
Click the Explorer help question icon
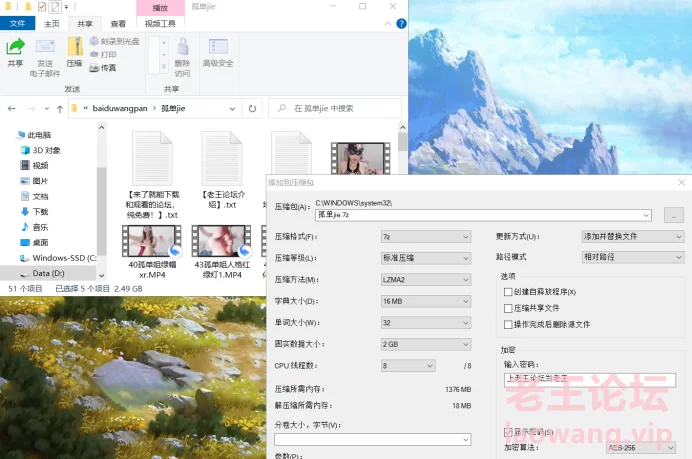401,24
